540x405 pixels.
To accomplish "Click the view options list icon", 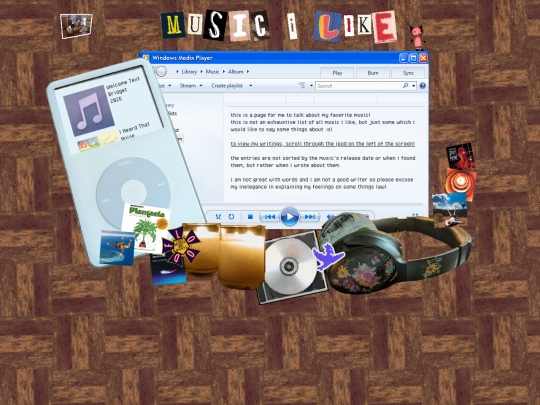I will click(302, 85).
